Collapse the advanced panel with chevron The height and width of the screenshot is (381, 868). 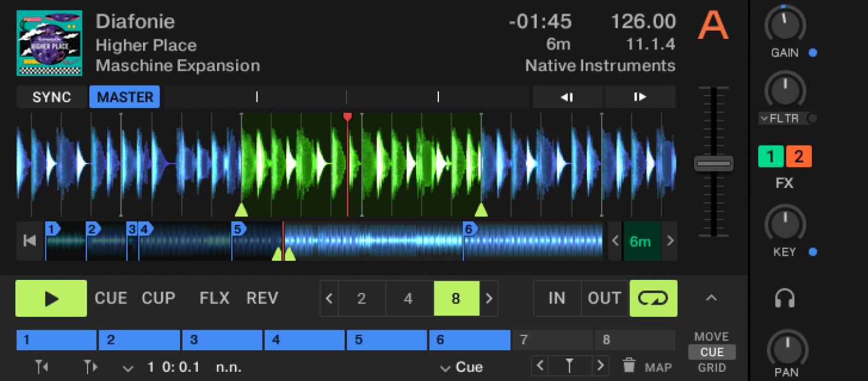click(x=711, y=298)
